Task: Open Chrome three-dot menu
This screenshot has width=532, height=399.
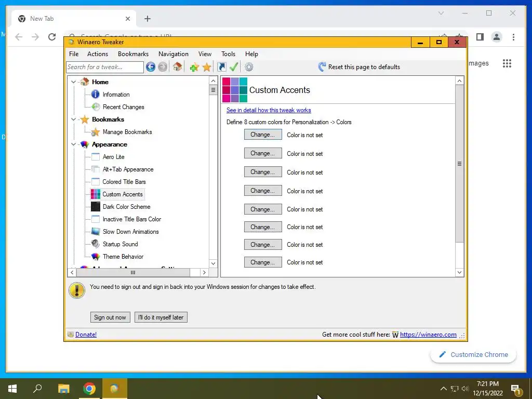Action: (x=513, y=37)
